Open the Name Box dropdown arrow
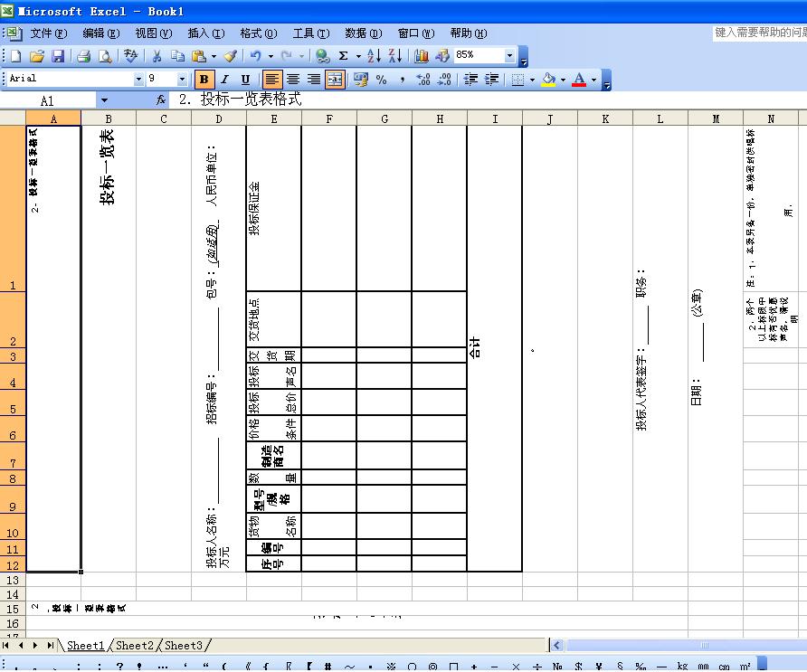The width and height of the screenshot is (807, 672). click(104, 100)
